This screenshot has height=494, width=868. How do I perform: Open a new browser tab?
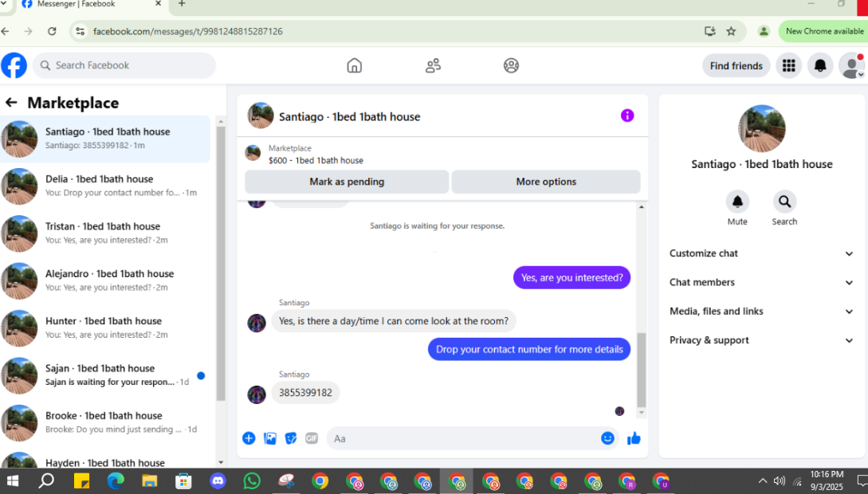click(182, 5)
